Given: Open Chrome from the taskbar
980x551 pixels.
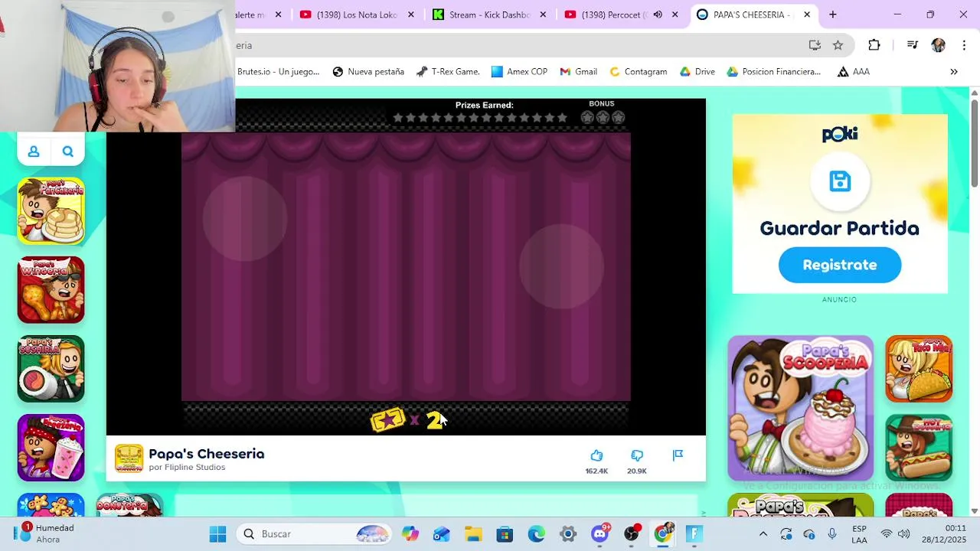Looking at the screenshot, I should [x=662, y=534].
